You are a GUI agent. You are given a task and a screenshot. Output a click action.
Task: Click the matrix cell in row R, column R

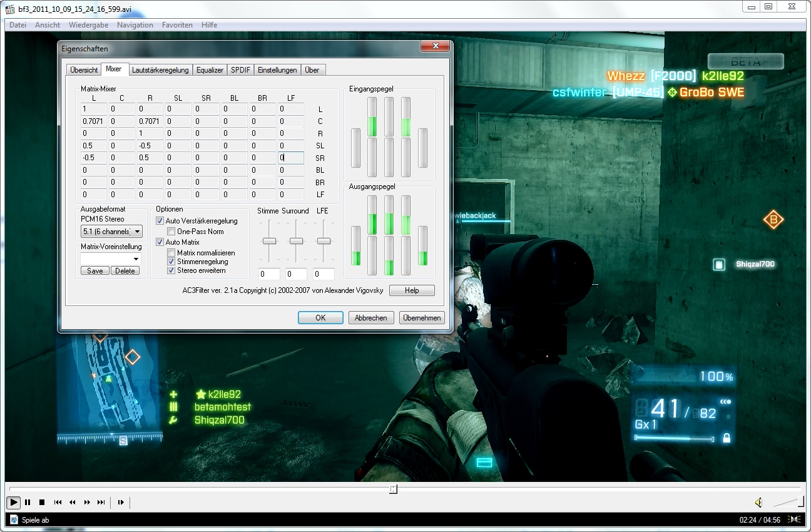pyautogui.click(x=150, y=133)
